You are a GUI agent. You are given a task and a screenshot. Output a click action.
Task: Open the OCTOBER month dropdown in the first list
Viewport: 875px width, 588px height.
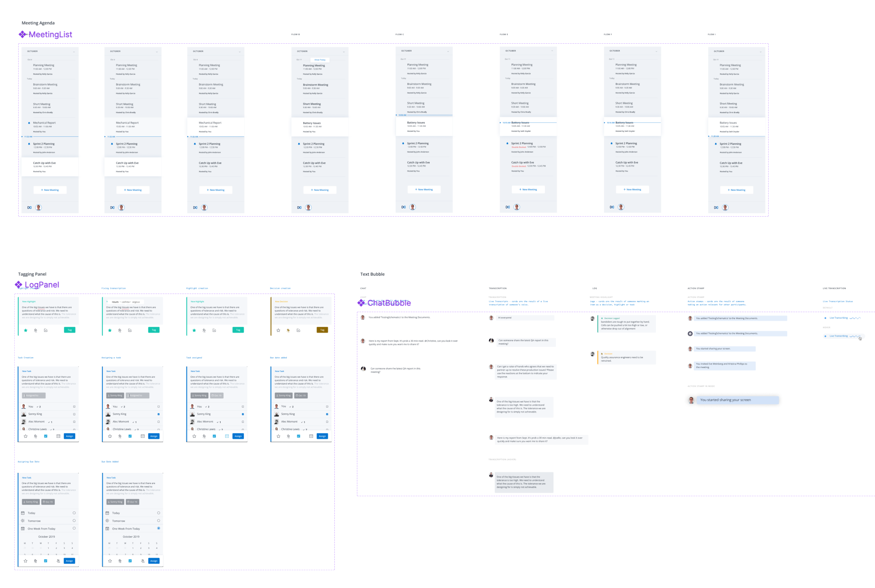[74, 51]
